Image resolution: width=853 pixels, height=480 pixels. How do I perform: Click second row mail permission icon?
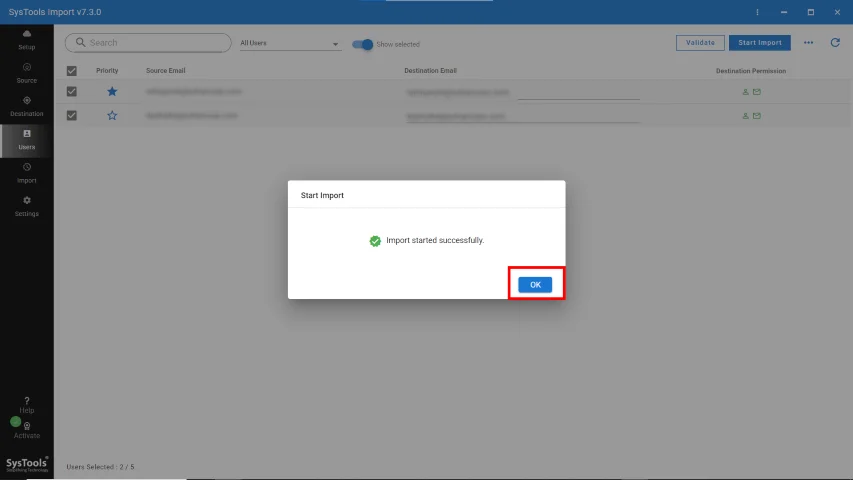pos(757,116)
